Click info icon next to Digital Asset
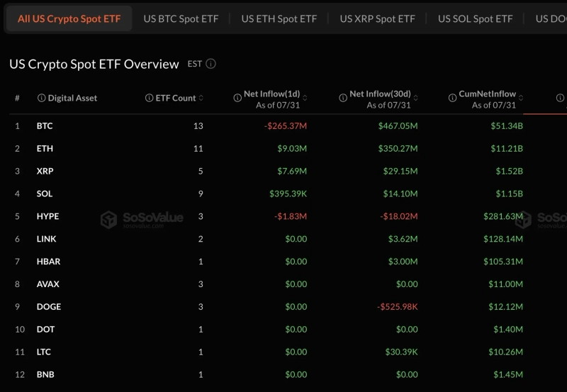 tap(42, 98)
